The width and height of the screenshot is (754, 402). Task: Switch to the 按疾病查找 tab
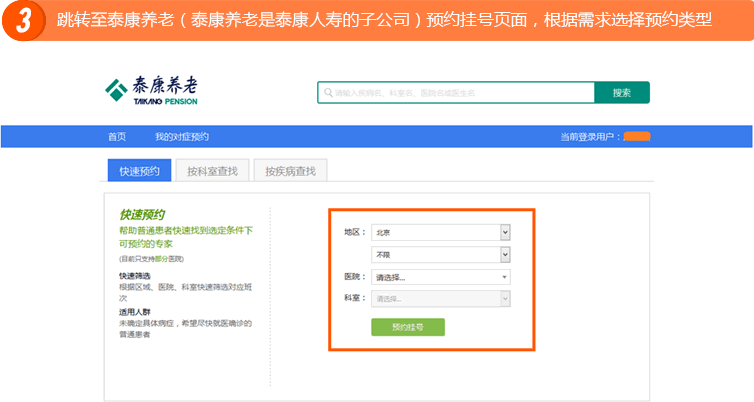(x=290, y=171)
